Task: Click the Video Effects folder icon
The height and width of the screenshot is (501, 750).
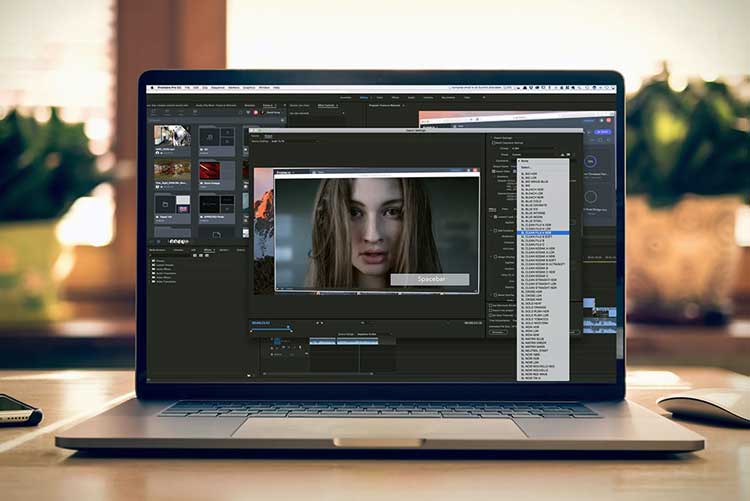Action: click(x=154, y=275)
